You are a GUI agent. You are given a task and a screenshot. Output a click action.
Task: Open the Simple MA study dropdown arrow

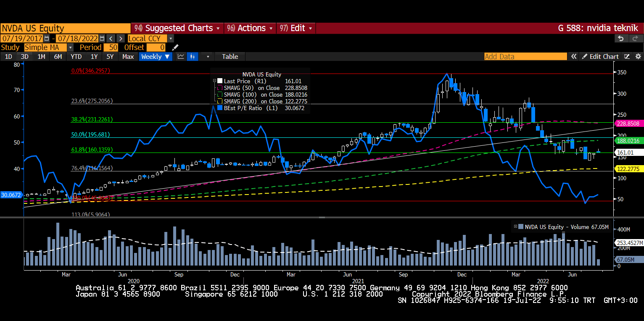(x=70, y=47)
